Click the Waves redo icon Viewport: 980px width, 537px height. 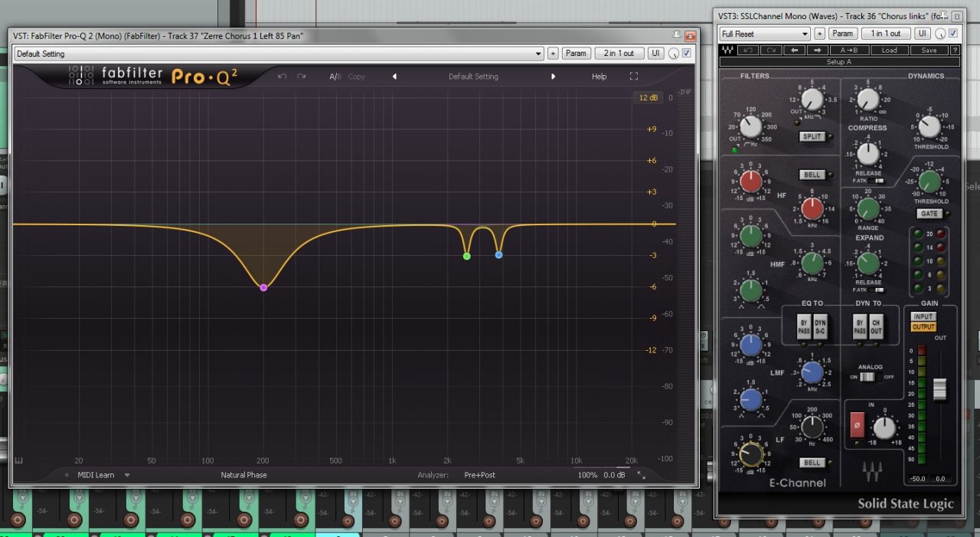(x=771, y=51)
